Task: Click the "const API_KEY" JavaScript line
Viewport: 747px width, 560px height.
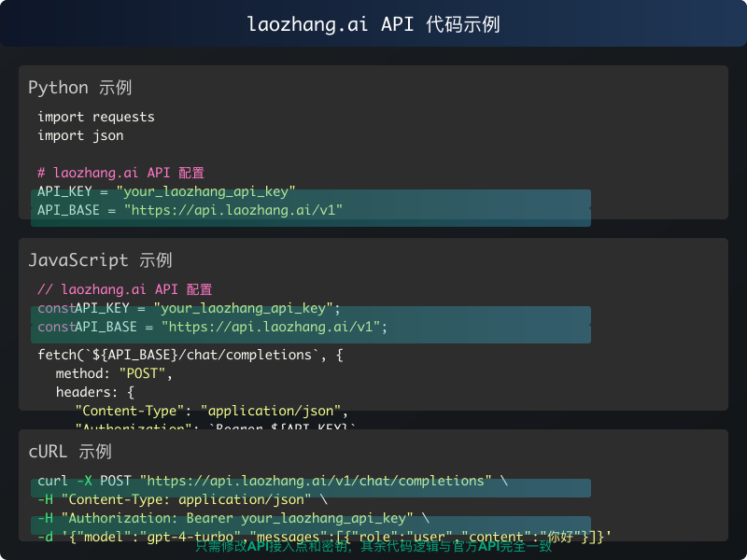Action: click(190, 309)
